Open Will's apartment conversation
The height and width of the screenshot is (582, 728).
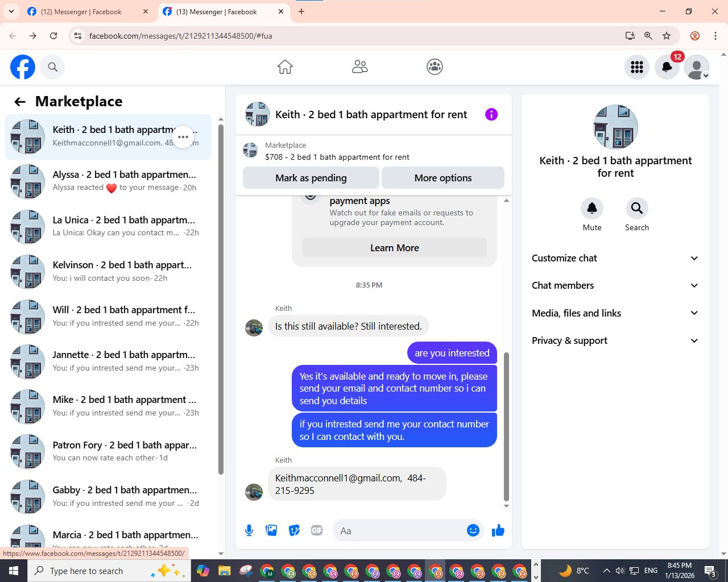click(x=108, y=316)
